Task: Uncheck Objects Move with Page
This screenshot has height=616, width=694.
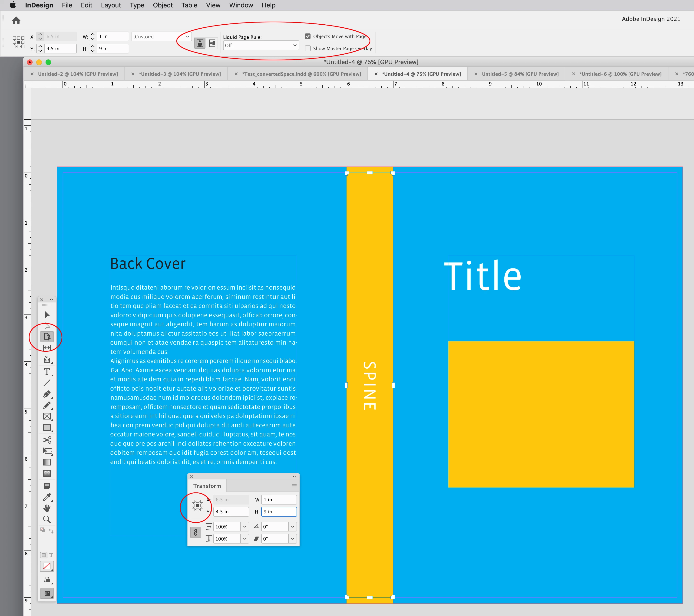Action: coord(308,36)
